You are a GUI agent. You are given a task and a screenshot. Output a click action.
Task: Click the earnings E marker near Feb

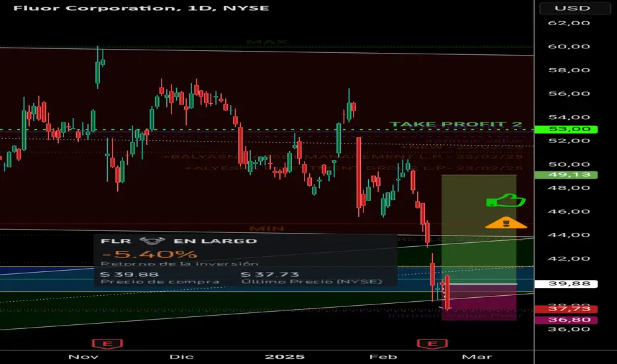(432, 343)
